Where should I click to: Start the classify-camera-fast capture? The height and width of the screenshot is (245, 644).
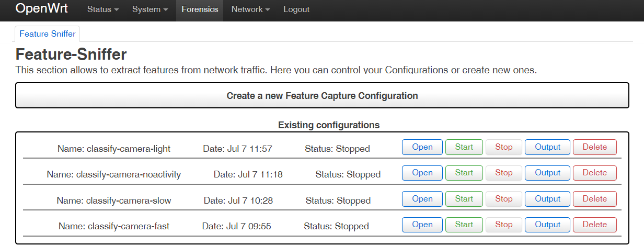464,225
